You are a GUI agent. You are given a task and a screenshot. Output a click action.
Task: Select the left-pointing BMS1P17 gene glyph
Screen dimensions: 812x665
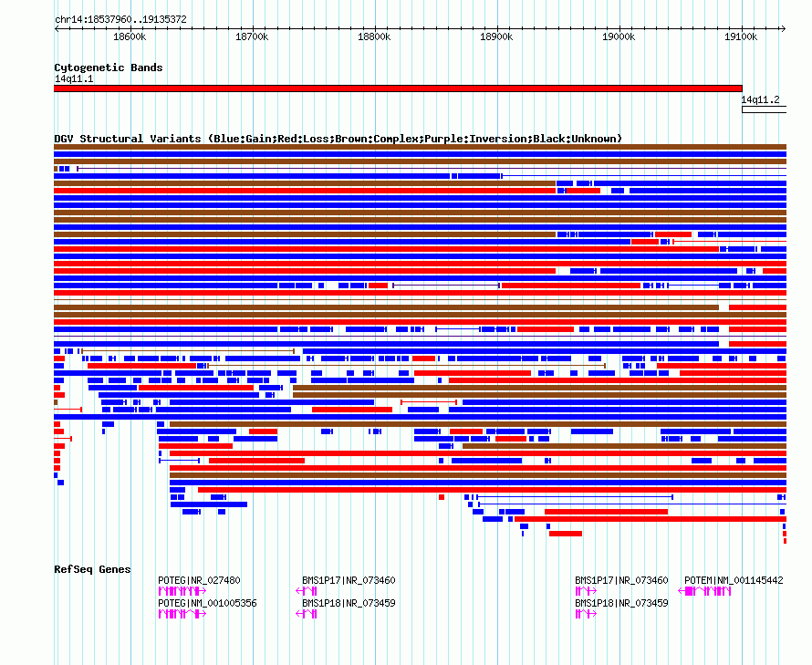click(x=306, y=591)
